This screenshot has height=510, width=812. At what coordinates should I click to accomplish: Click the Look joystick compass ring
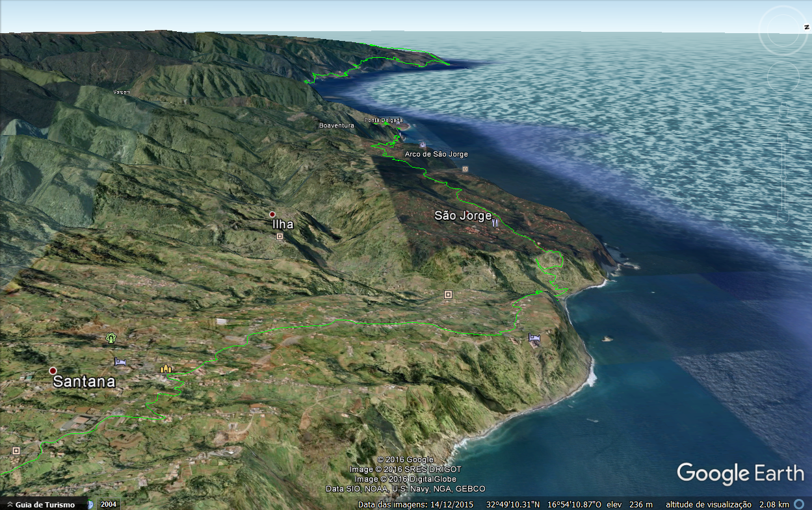pyautogui.click(x=783, y=30)
